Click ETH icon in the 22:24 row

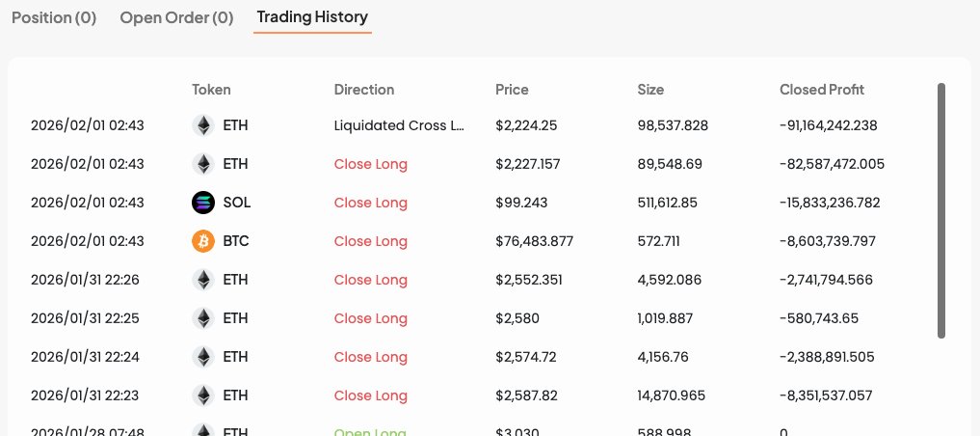coord(202,357)
